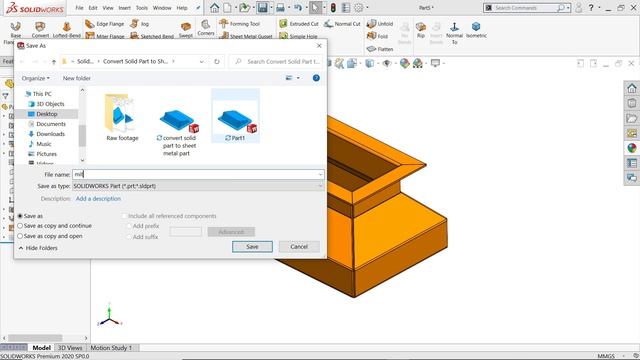Open the Organize dropdown menu

[36, 78]
